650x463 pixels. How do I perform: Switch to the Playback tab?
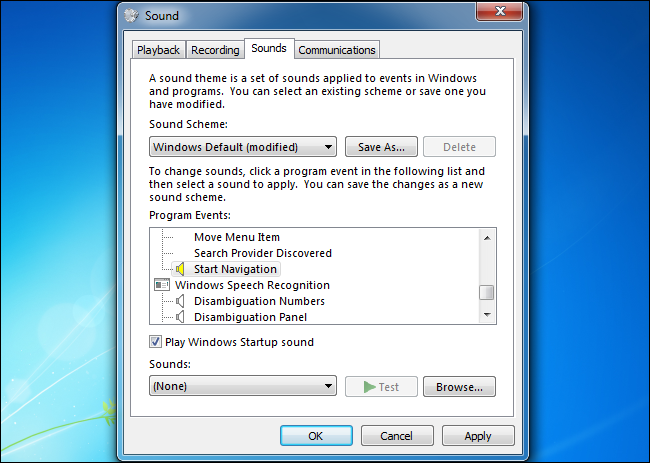[x=158, y=50]
